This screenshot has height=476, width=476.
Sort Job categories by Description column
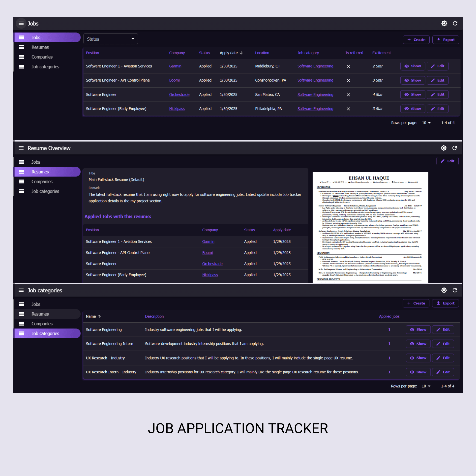pyautogui.click(x=154, y=316)
